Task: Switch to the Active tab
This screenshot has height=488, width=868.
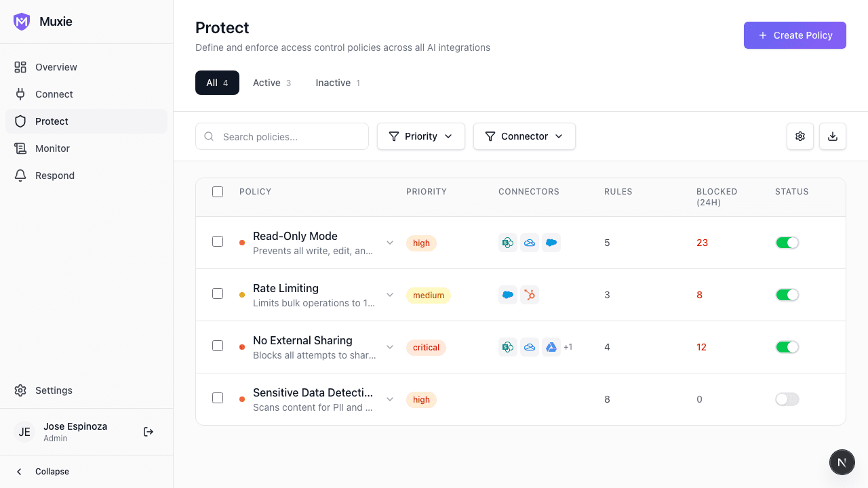Action: 271,82
